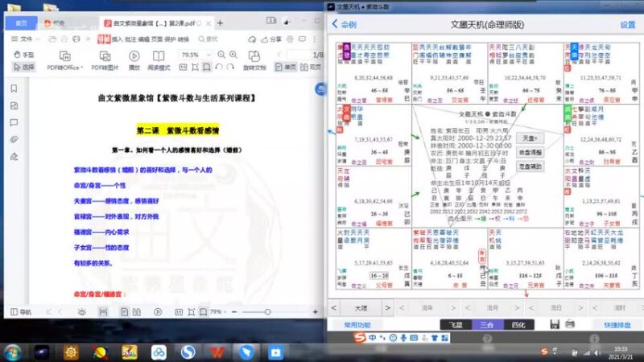The image size is (644, 362).
Task: Open thumbnails panel in PDF sidebar
Action: (x=14, y=105)
